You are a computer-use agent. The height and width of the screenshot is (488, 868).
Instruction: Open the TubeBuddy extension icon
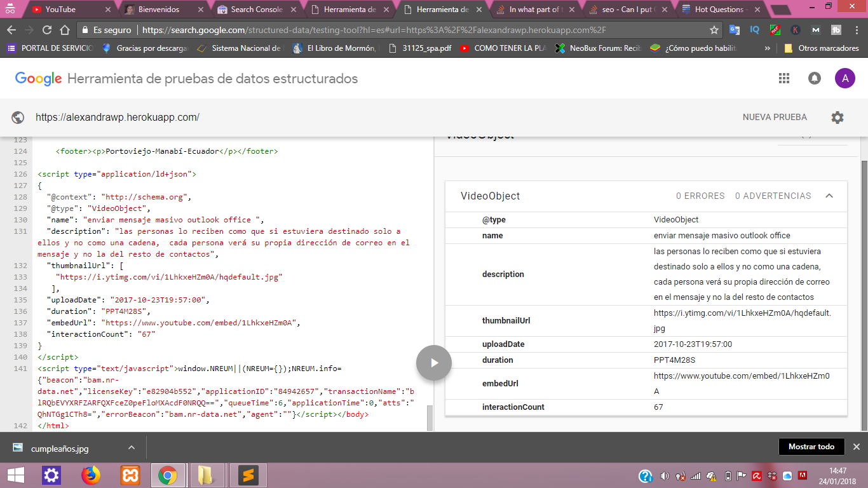(836, 30)
